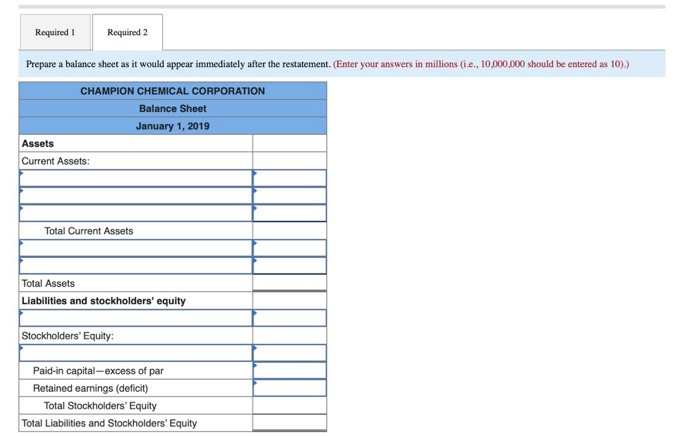
Task: Click 'CHAMPION CHEMICAL CORPORATION' header
Action: pyautogui.click(x=173, y=91)
